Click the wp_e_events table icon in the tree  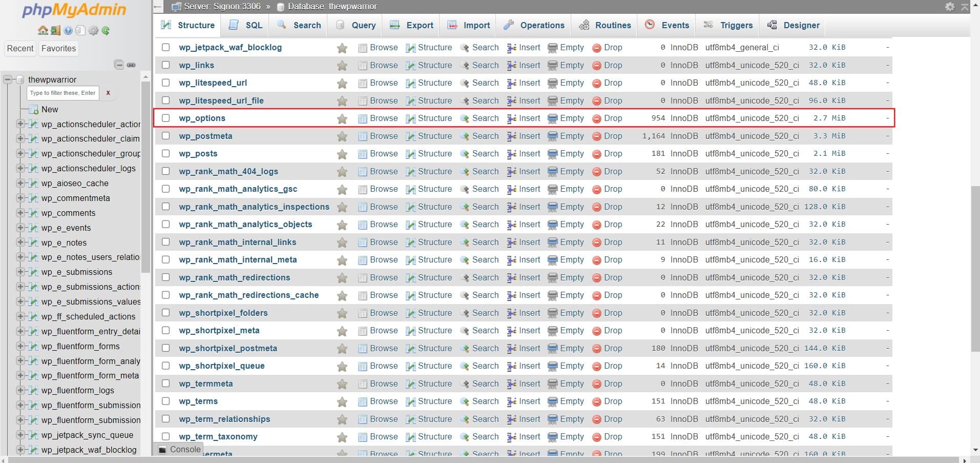[34, 228]
